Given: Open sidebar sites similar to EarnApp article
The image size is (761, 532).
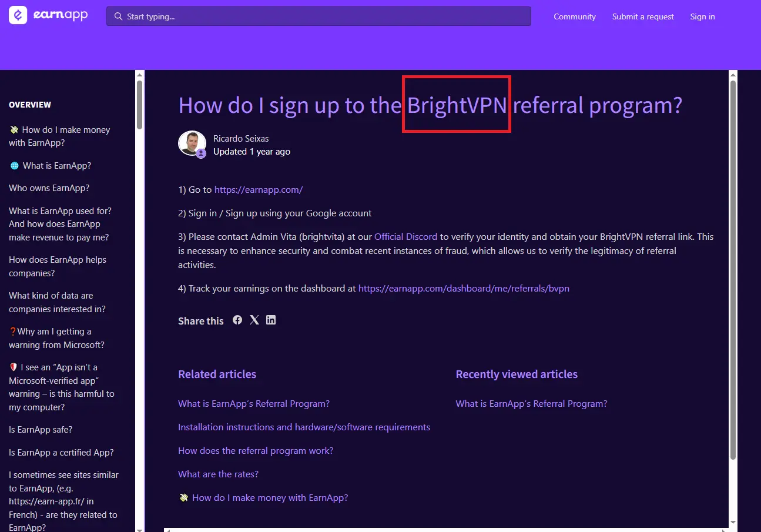Looking at the screenshot, I should pyautogui.click(x=63, y=501).
